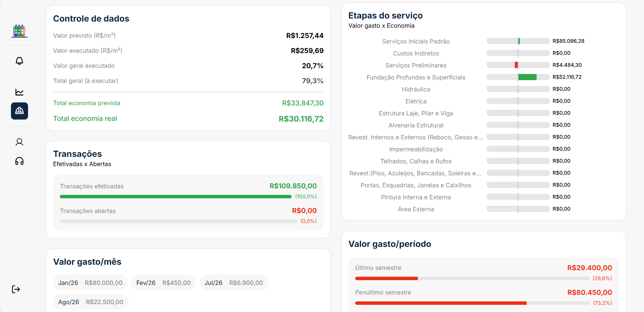
Task: Click the Estrutura Laje, Pilar e Viga label
Action: click(416, 113)
